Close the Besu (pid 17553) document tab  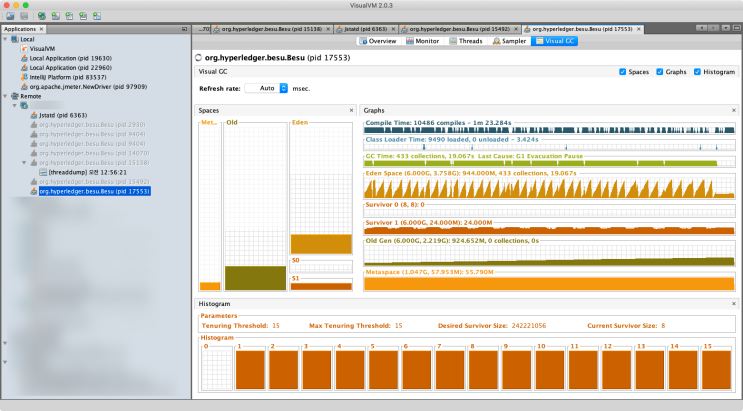point(639,29)
